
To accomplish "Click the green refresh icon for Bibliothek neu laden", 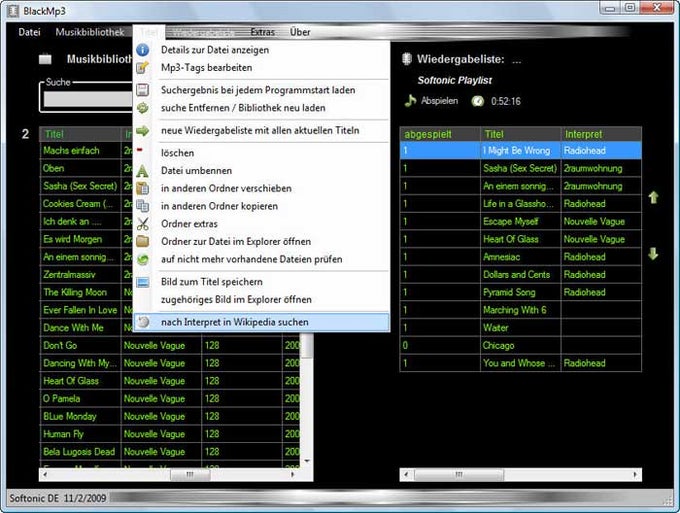I will [x=143, y=108].
